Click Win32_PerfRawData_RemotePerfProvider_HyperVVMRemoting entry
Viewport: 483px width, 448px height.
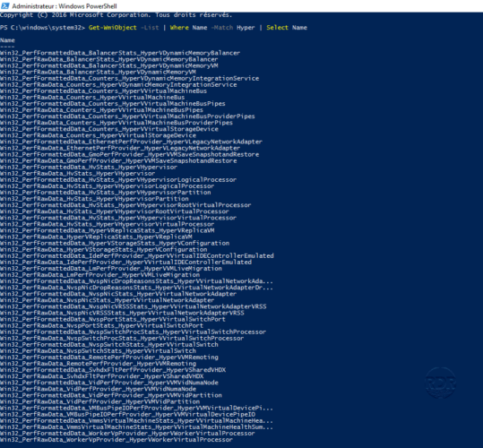98,364
